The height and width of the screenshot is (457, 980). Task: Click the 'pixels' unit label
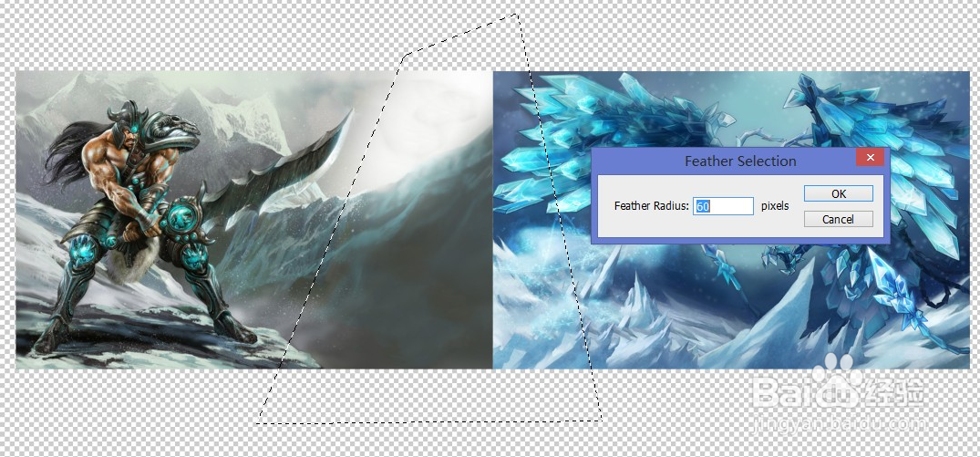pyautogui.click(x=775, y=205)
